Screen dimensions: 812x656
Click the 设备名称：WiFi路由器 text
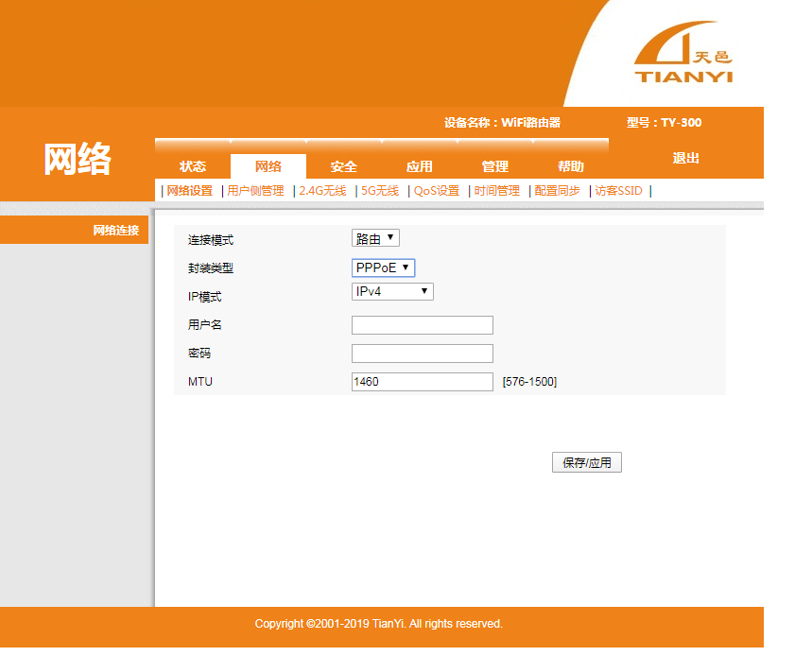coord(502,122)
